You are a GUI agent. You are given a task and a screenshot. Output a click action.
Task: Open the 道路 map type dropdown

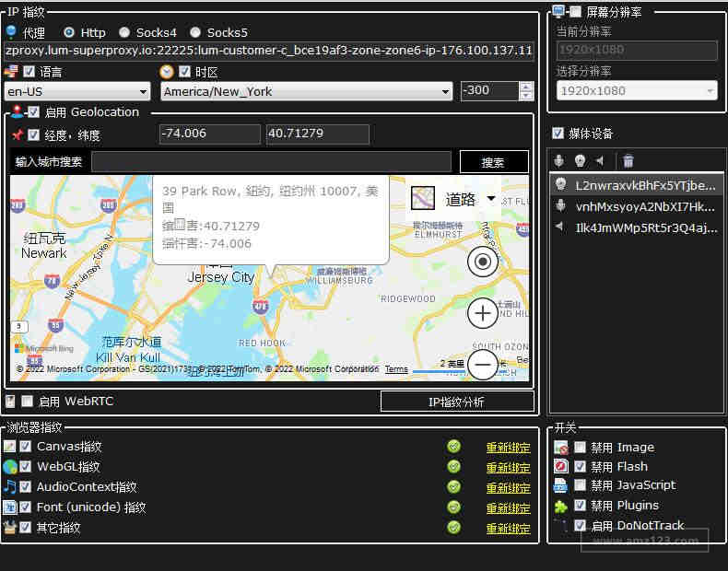coord(491,199)
